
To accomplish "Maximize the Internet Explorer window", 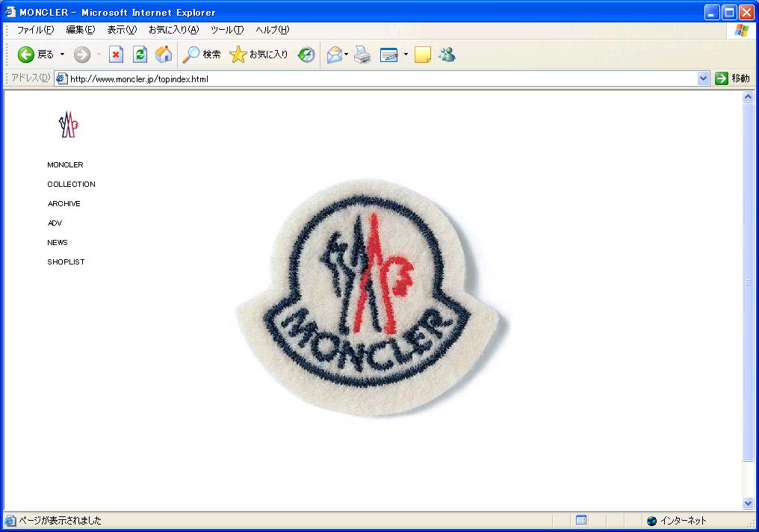I will coord(729,12).
